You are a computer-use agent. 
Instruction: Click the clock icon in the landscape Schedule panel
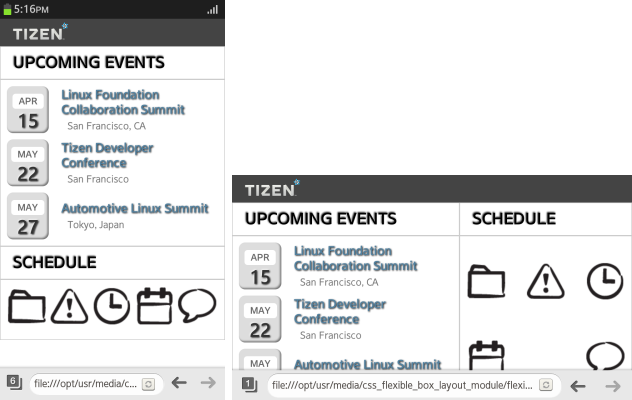pyautogui.click(x=604, y=281)
